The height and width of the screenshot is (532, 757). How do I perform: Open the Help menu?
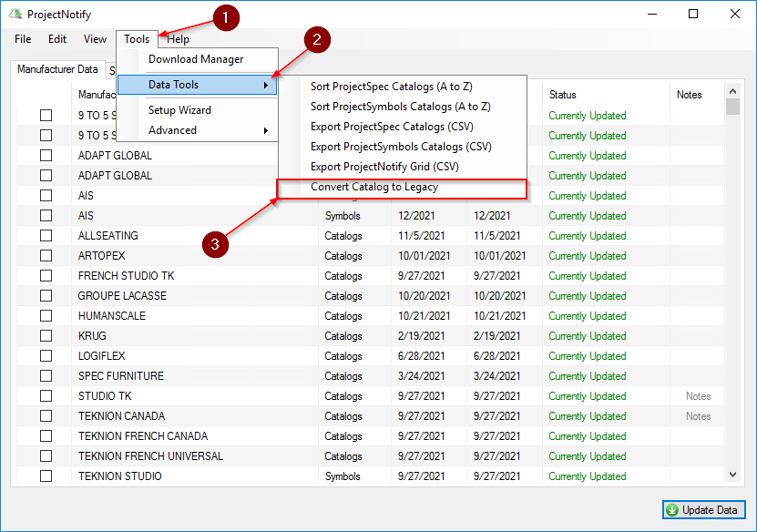(x=179, y=39)
